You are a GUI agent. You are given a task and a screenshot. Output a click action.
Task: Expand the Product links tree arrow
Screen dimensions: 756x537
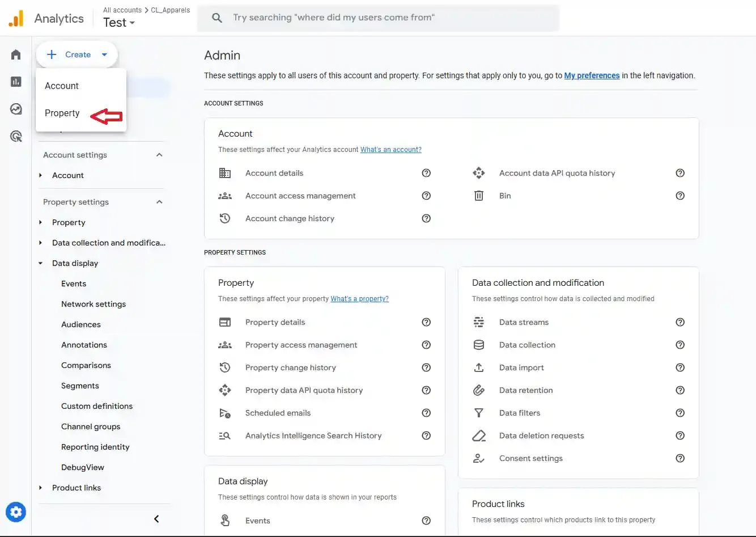tap(40, 488)
